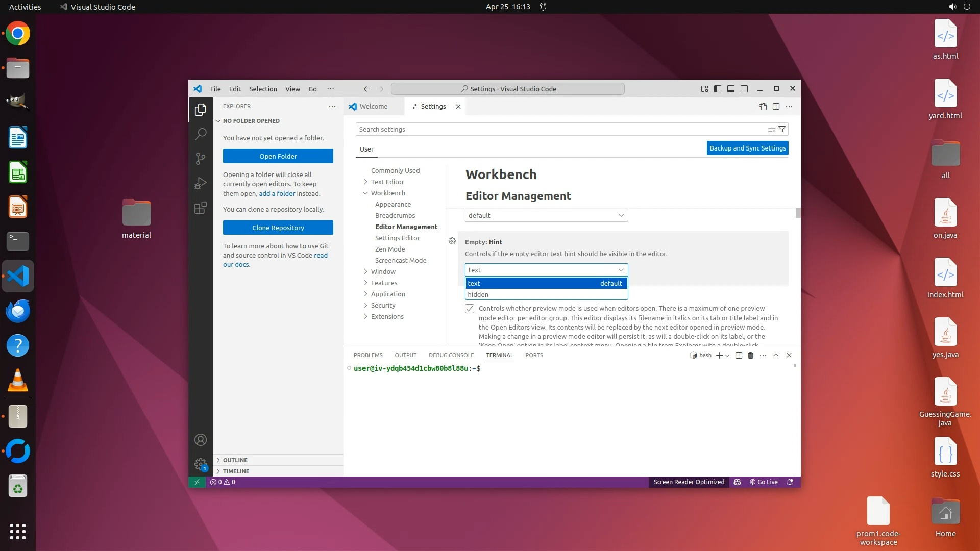This screenshot has width=980, height=551.
Task: Click the filter settings funnel icon
Action: [781, 129]
